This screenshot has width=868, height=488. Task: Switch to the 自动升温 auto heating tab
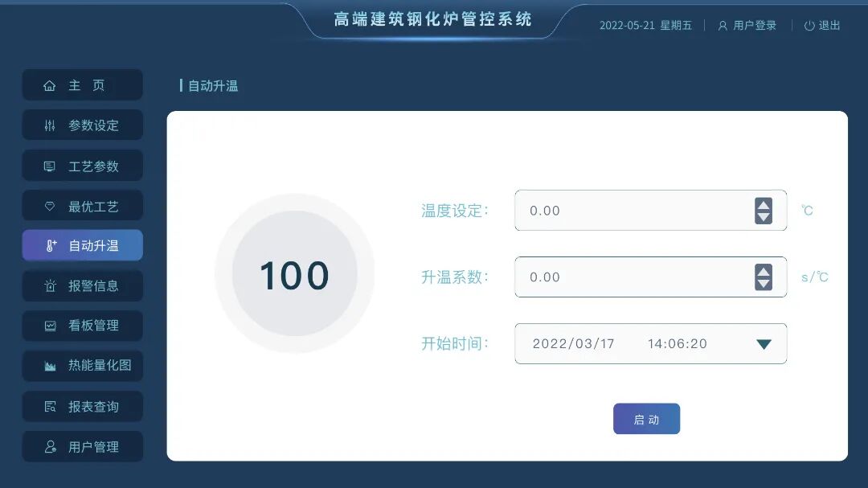[x=82, y=245]
